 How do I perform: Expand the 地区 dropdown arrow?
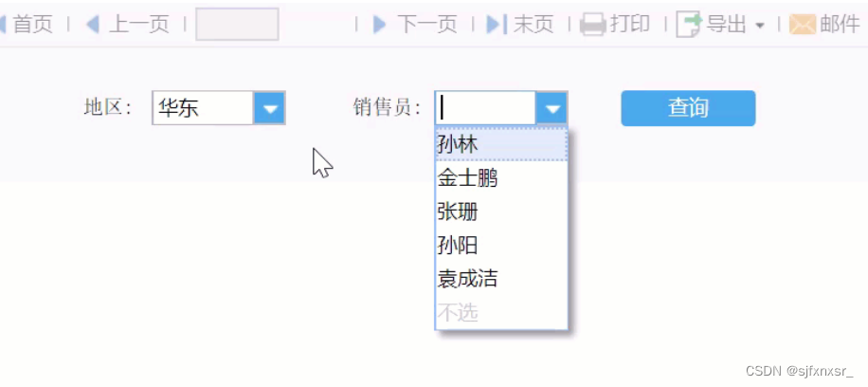coord(269,108)
